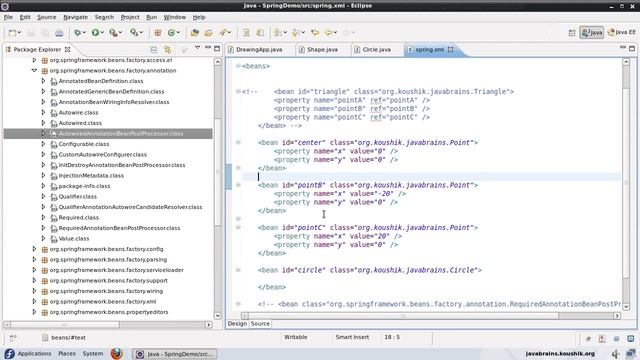Click the Print toolbar icon
Viewport: 640px width, 360px height.
click(x=59, y=33)
